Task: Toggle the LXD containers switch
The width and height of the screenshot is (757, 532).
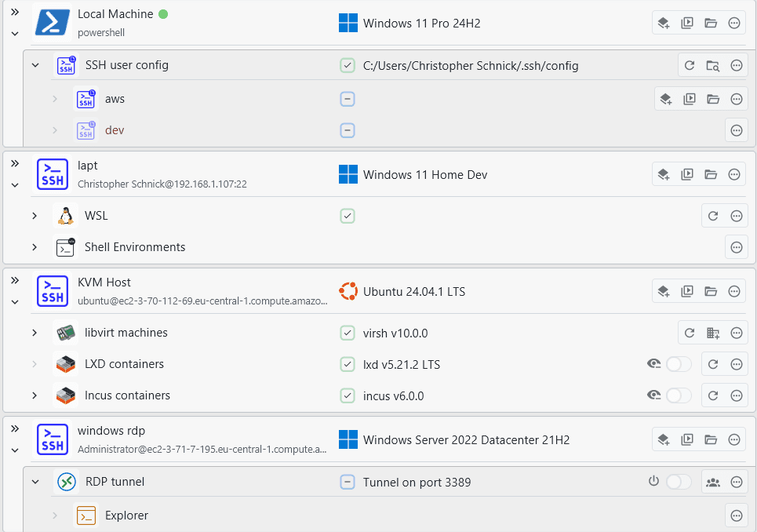Action: (x=679, y=364)
